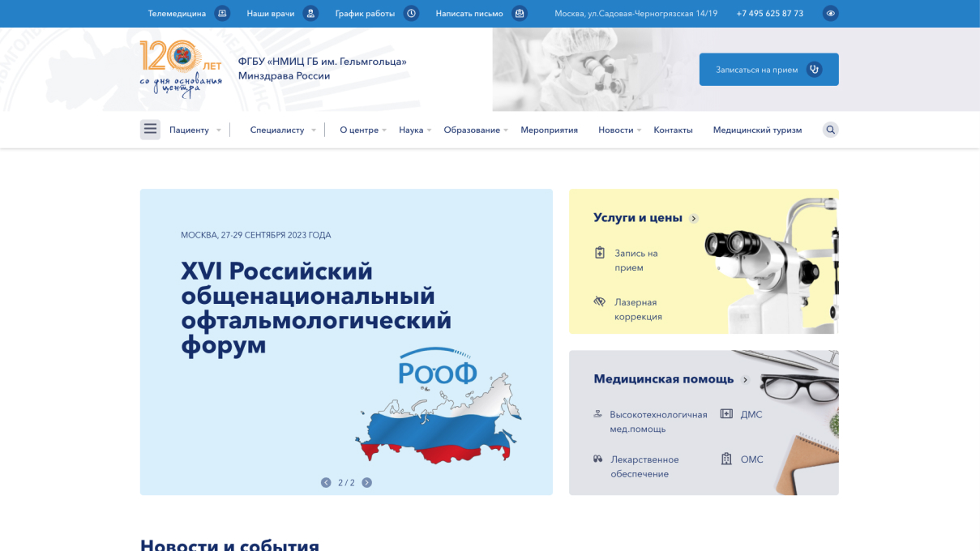Image resolution: width=980 pixels, height=551 pixels.
Task: Click the 120 лет anniversary logo
Action: coord(181,69)
